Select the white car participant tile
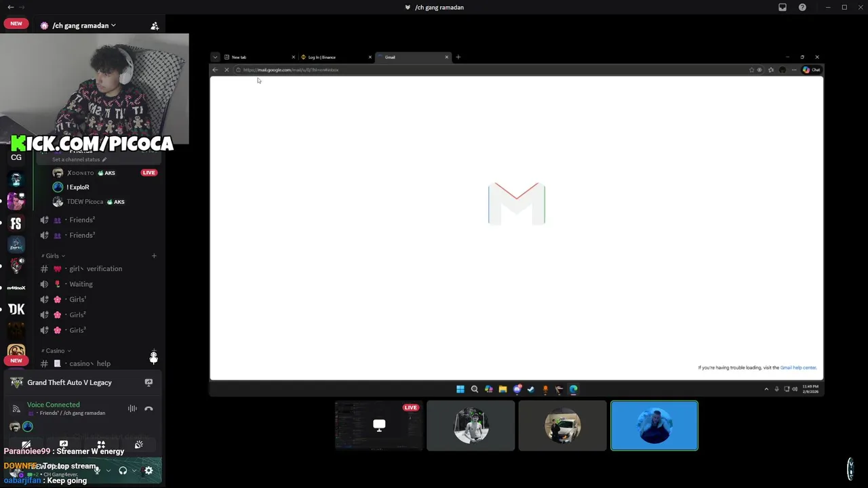 [x=562, y=426]
